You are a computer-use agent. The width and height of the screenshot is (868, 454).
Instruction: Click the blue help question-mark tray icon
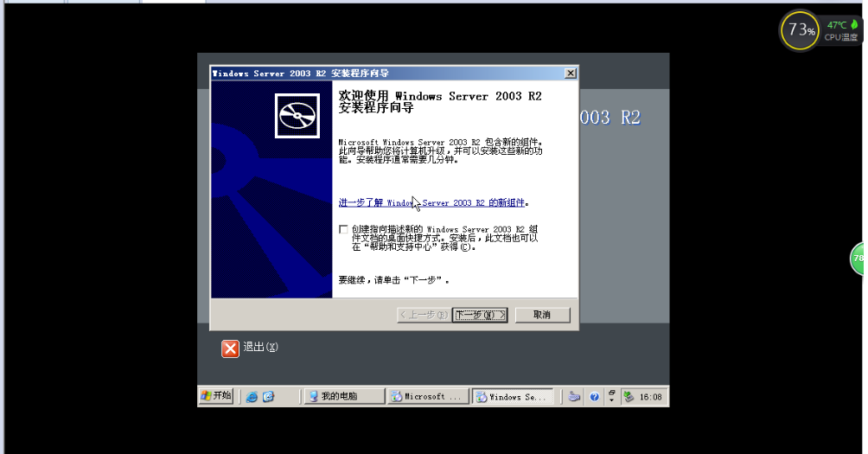click(595, 396)
